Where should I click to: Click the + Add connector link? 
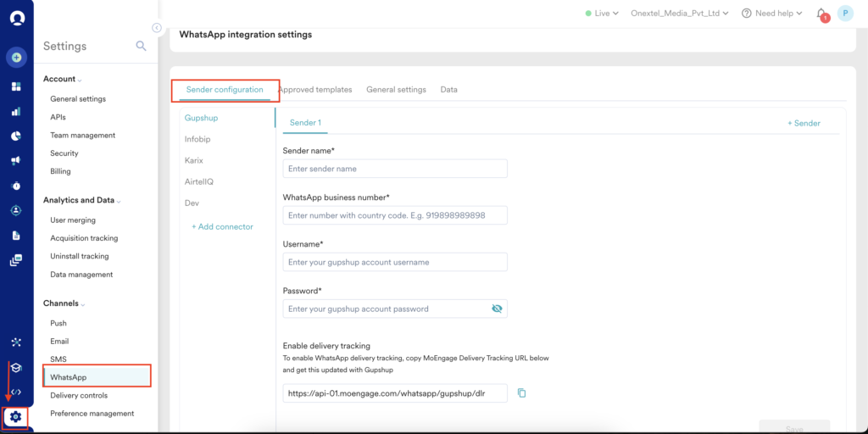(x=223, y=227)
